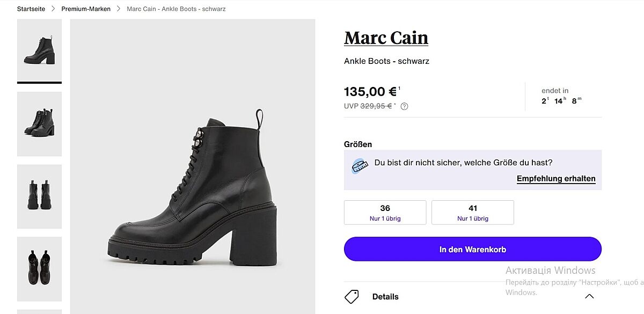The height and width of the screenshot is (314, 644).
Task: Click the price tag icon beside Details
Action: click(x=352, y=296)
